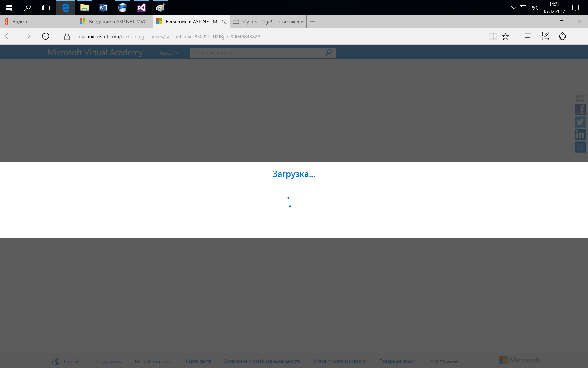
Task: Restore down the Edge window
Action: point(562,21)
